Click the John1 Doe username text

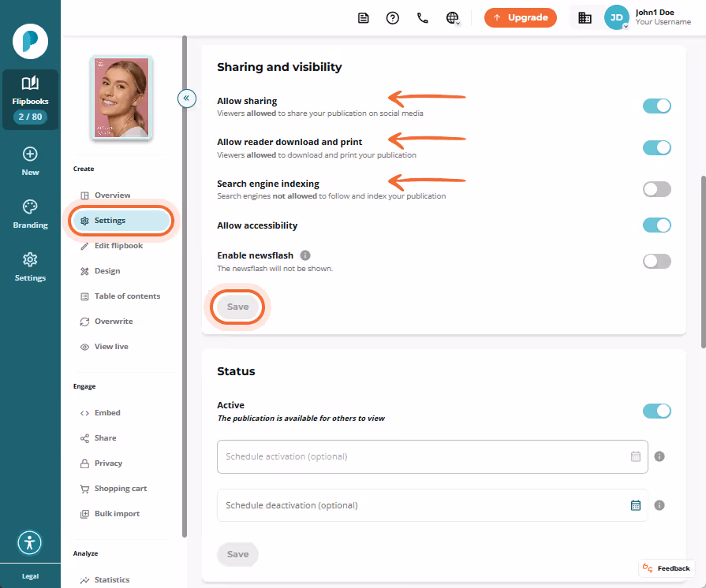click(x=655, y=13)
